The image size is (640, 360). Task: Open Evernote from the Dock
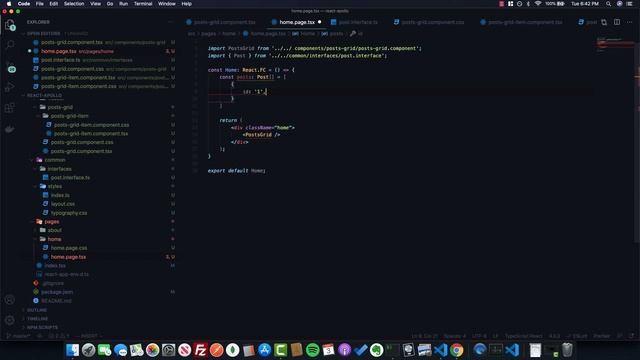click(x=376, y=350)
